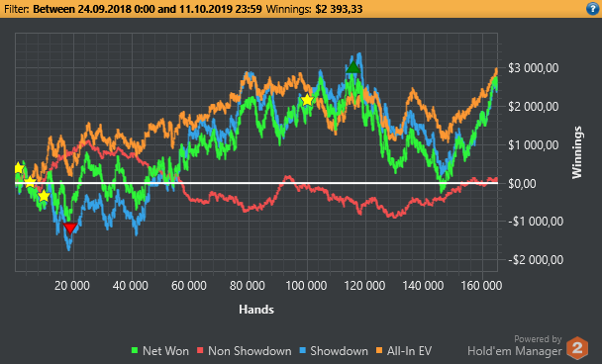This screenshot has height=364, width=602.
Task: Click the Powered by Hold'em Manager text
Action: pyautogui.click(x=515, y=345)
